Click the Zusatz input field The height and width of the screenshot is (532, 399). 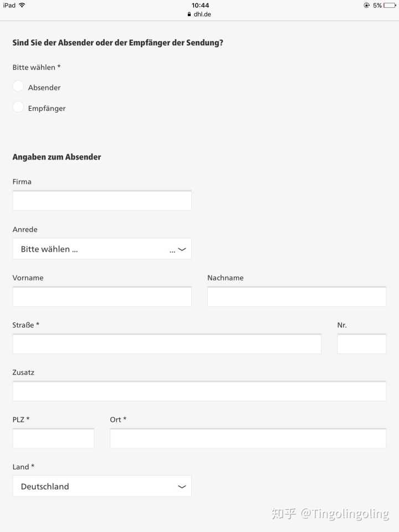point(199,392)
